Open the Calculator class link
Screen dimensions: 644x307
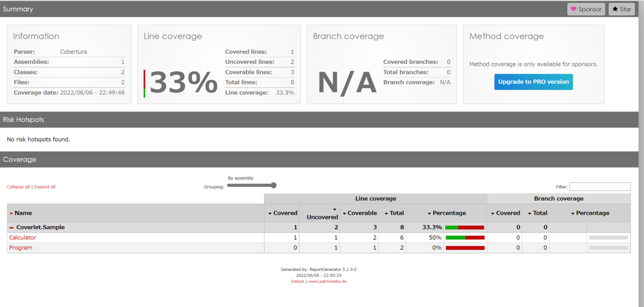coord(23,238)
